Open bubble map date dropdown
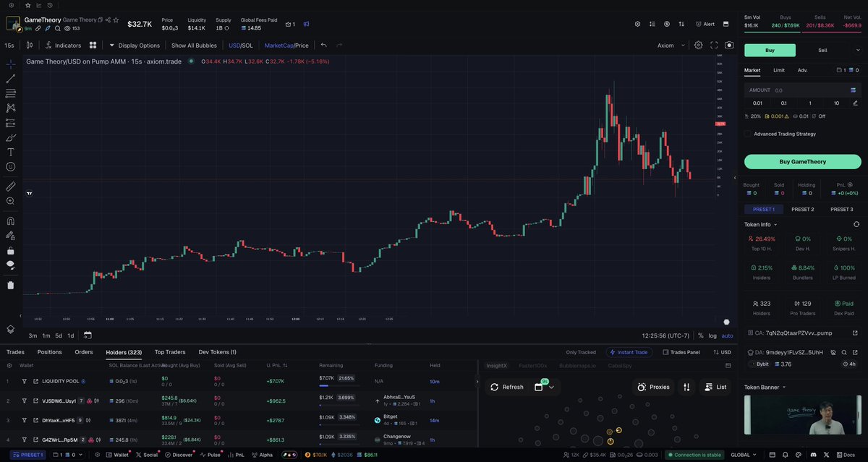 (543, 387)
